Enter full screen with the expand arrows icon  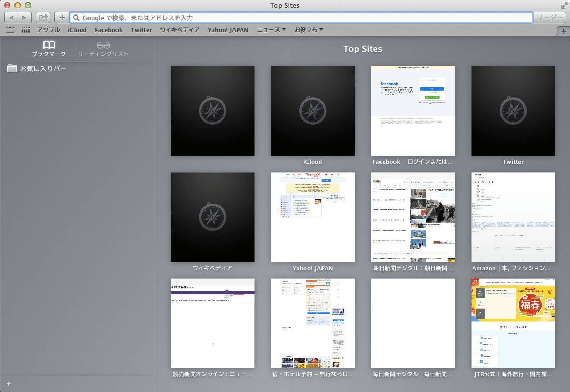pos(564,6)
